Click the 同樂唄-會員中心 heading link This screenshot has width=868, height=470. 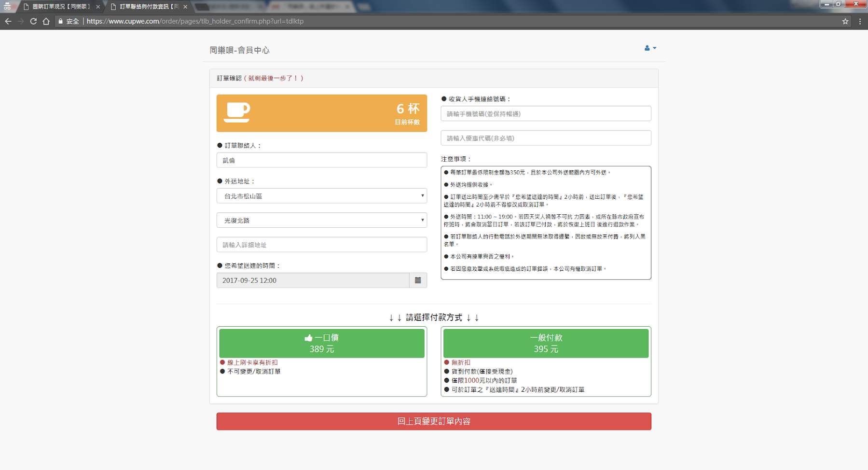click(239, 50)
